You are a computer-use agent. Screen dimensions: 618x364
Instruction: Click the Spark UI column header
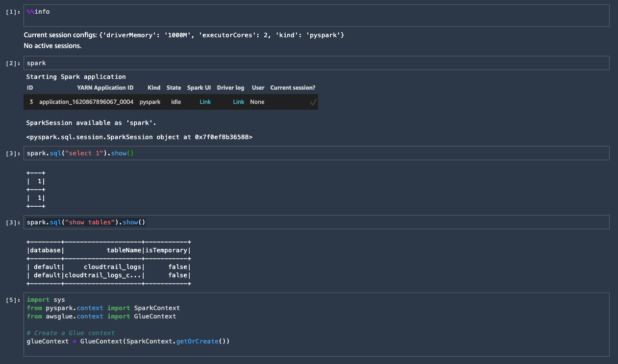(x=198, y=87)
